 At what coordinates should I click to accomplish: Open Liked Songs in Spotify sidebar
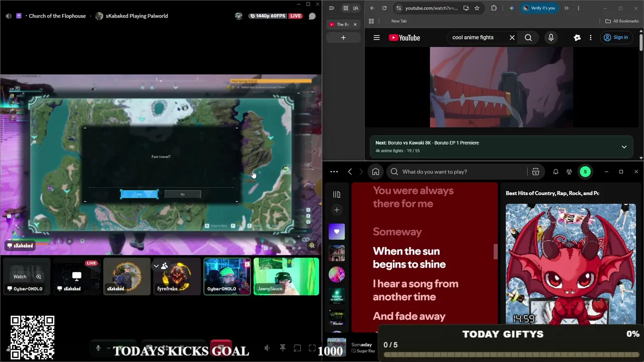337,232
